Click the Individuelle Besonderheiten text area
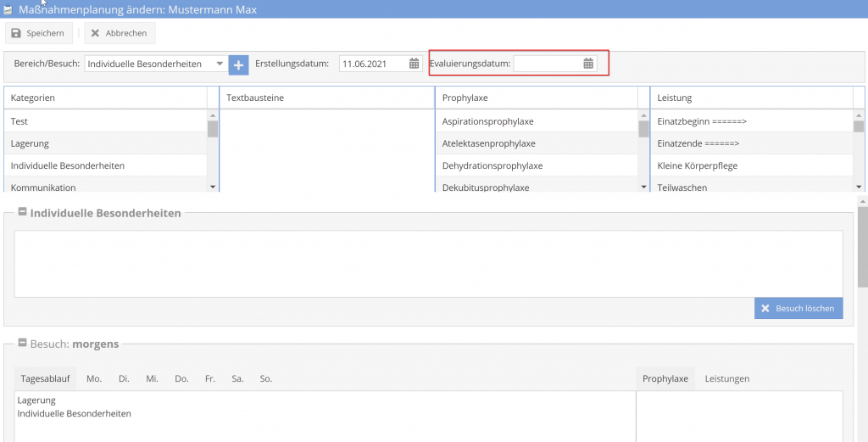 pos(428,263)
